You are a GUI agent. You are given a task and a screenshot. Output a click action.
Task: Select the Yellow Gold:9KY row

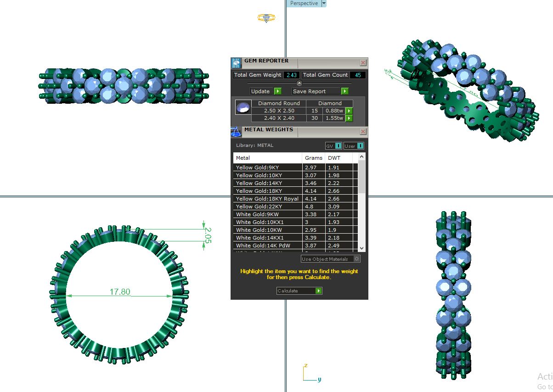click(x=295, y=168)
